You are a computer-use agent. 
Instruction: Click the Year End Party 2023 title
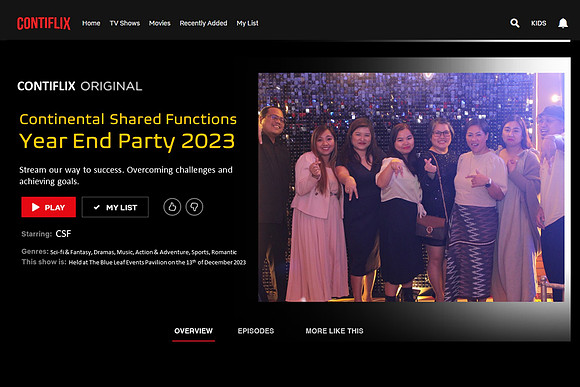click(x=127, y=141)
